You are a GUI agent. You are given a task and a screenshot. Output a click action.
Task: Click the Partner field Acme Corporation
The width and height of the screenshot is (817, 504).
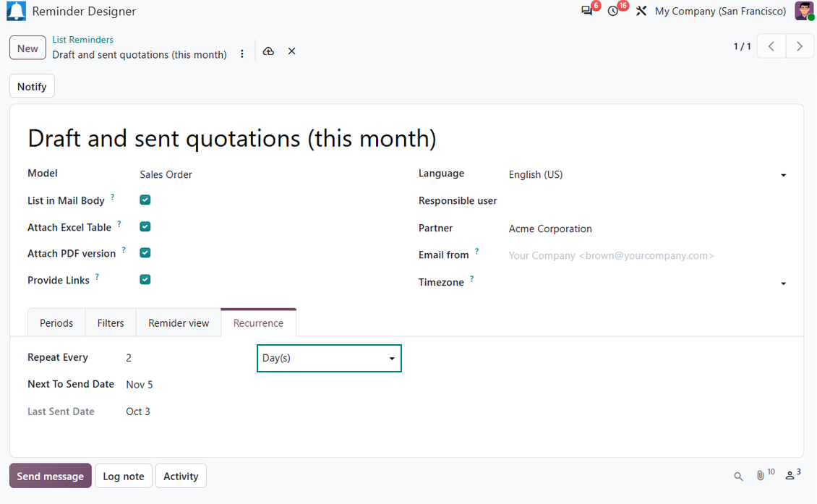[550, 228]
